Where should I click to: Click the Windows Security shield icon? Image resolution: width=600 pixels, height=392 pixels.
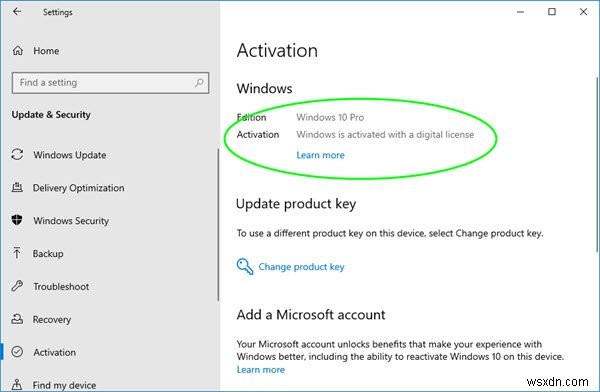click(17, 220)
